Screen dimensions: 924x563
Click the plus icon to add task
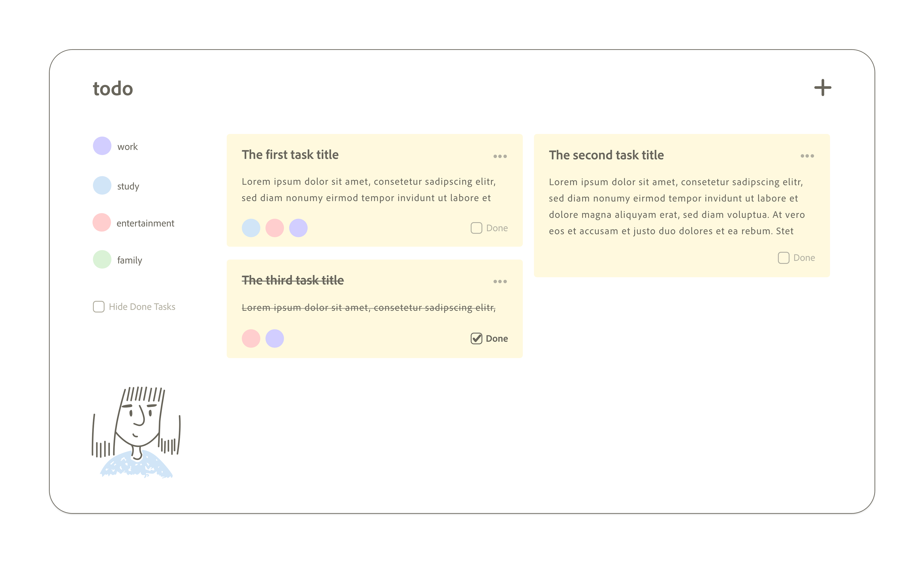822,88
